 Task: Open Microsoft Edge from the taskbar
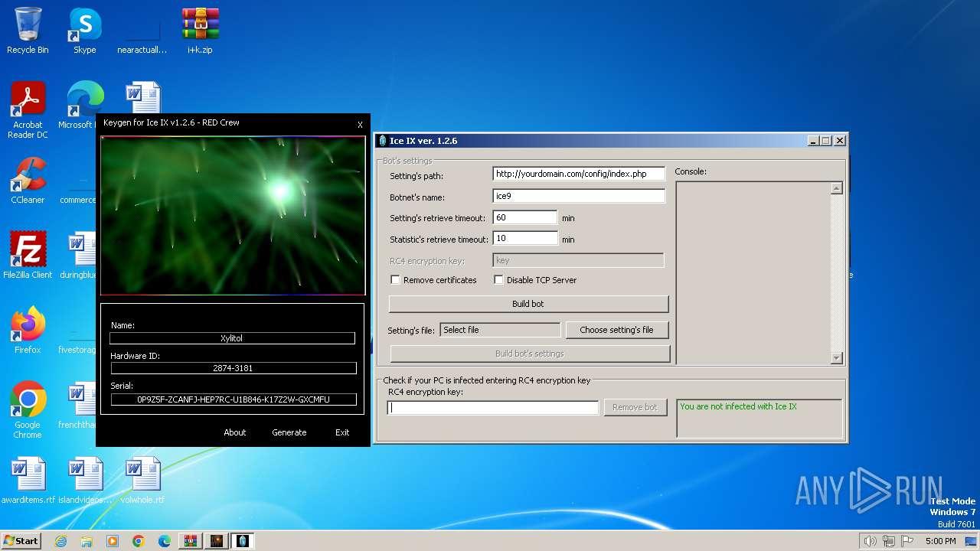pos(164,541)
